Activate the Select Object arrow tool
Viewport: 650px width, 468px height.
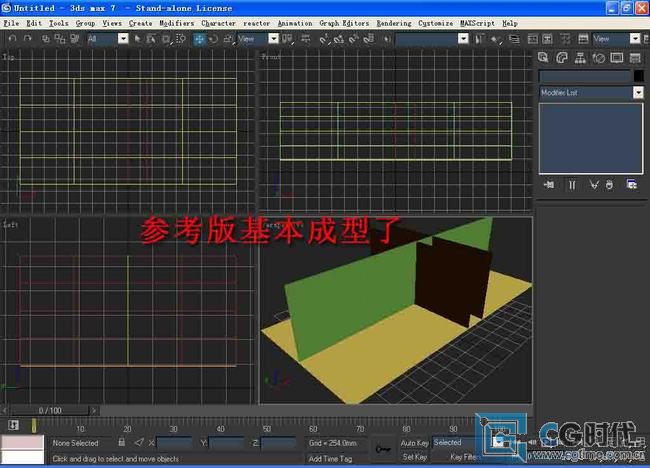coord(137,39)
